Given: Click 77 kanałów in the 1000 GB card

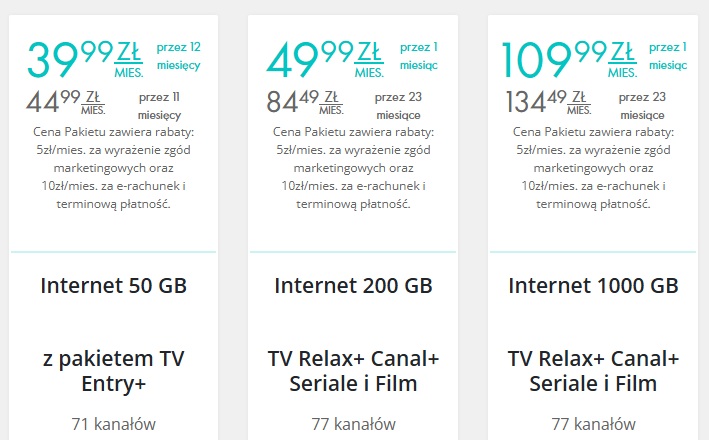Looking at the screenshot, I should [x=593, y=424].
